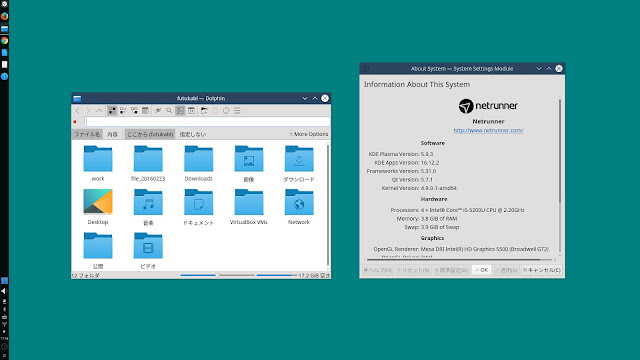Click the red stop-search dot in Dolphin
The width and height of the screenshot is (640, 360).
tap(75, 122)
